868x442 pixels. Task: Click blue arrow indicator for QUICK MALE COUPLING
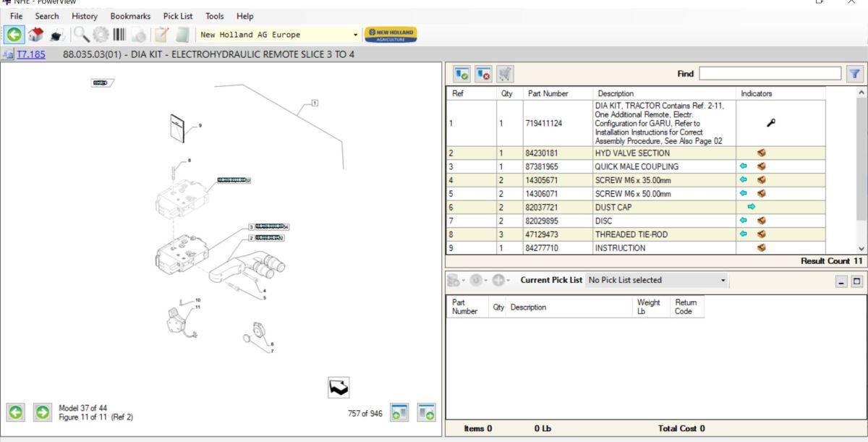click(x=743, y=166)
